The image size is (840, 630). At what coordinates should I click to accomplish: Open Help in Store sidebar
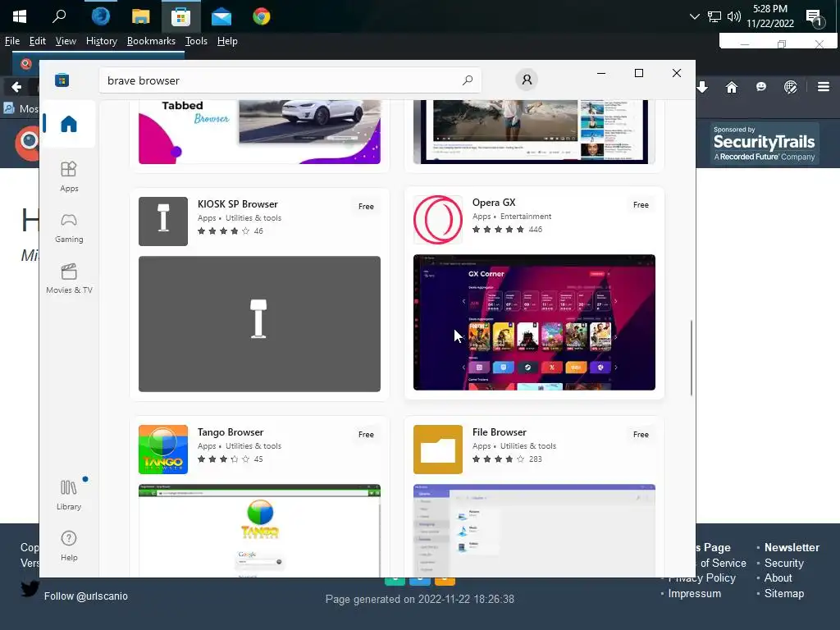[x=69, y=546]
